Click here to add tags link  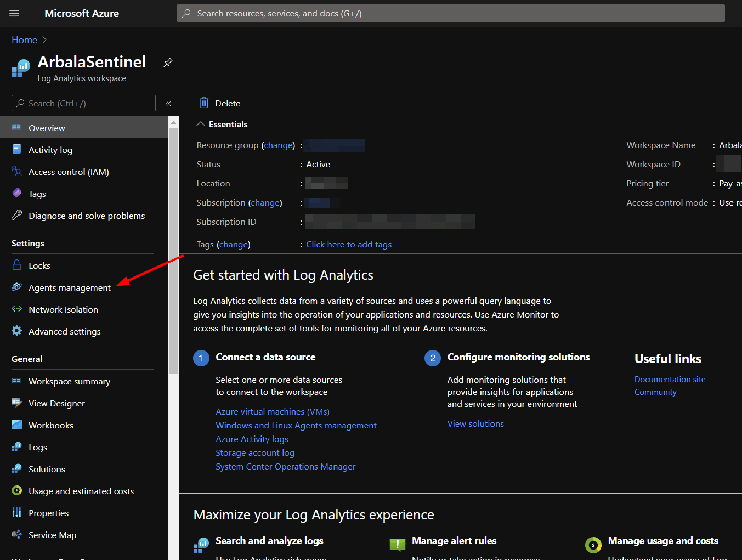click(349, 244)
